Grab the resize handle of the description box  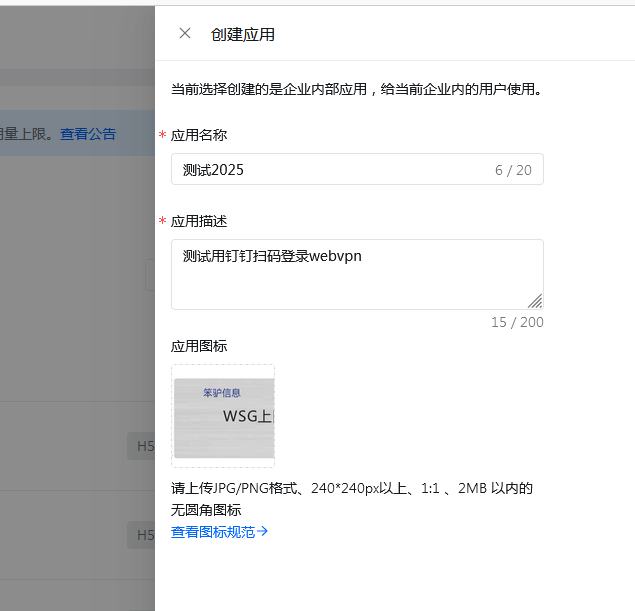535,301
